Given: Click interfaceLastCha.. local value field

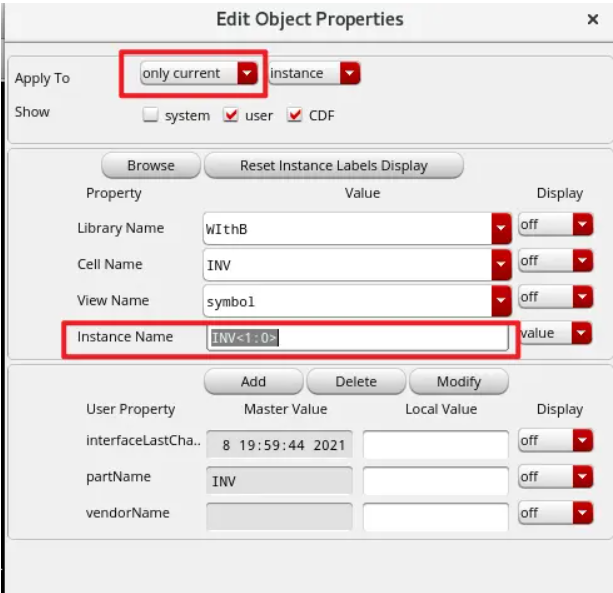Looking at the screenshot, I should pos(436,444).
